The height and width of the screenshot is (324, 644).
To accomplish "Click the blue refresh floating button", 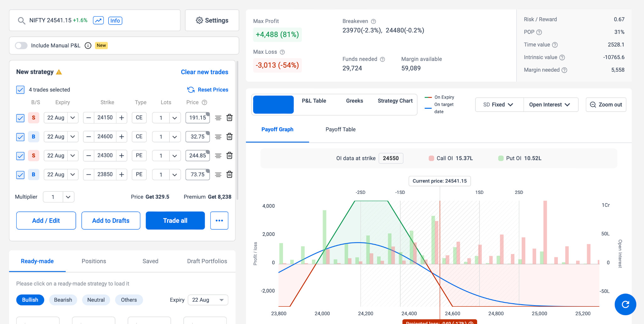I will (625, 304).
